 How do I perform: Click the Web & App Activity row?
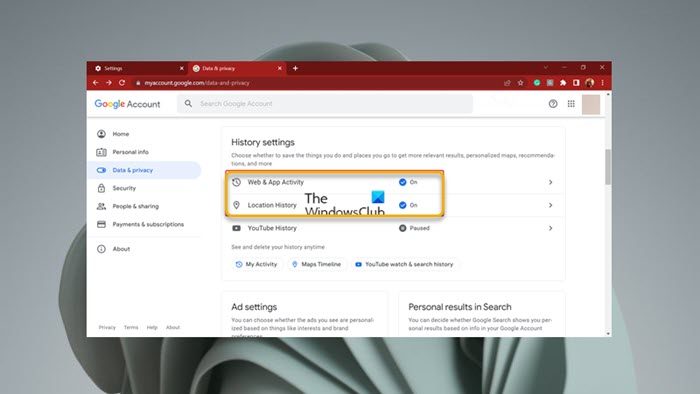click(393, 182)
